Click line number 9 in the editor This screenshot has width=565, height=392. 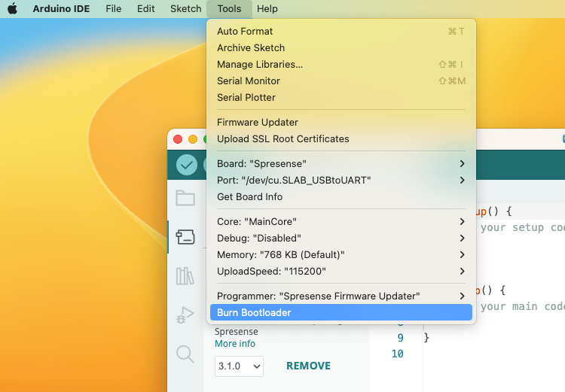coord(400,338)
